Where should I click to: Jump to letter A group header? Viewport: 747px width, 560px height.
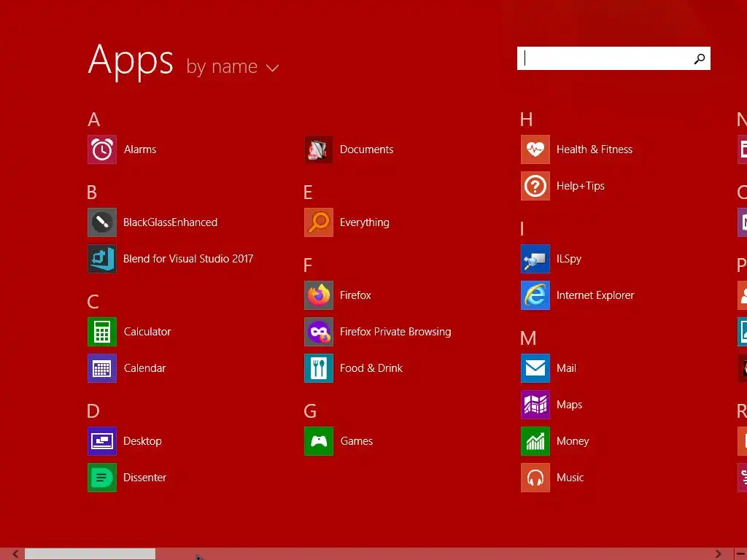[94, 120]
